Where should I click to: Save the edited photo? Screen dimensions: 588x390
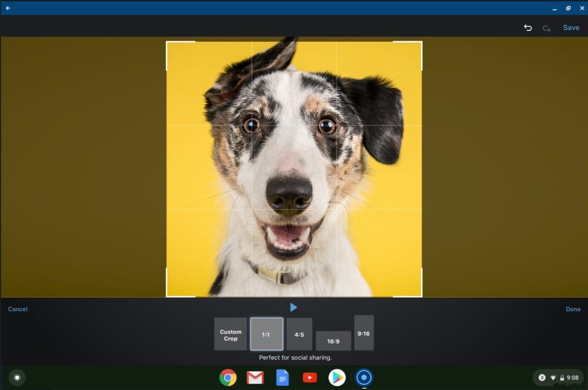tap(571, 28)
